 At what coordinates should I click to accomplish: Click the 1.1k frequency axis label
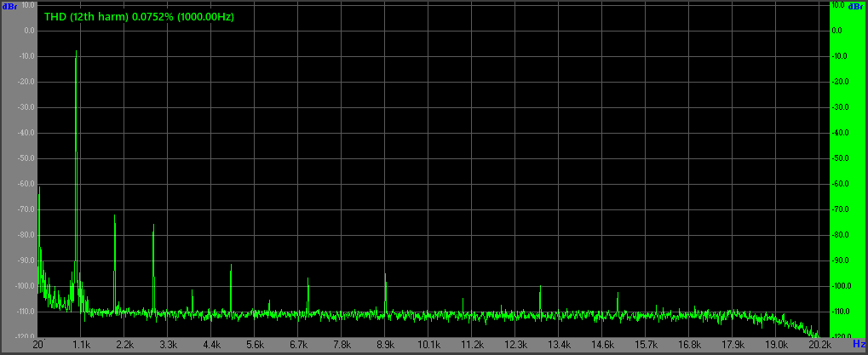(82, 345)
